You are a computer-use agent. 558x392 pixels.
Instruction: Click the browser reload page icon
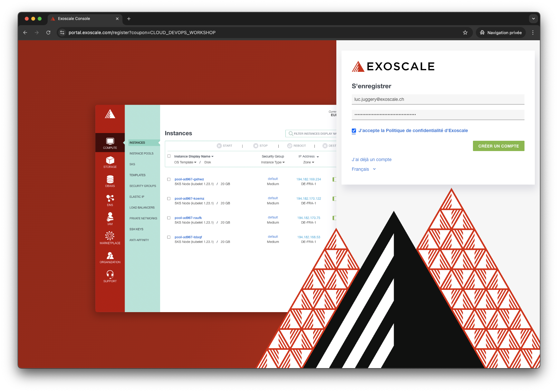[48, 33]
